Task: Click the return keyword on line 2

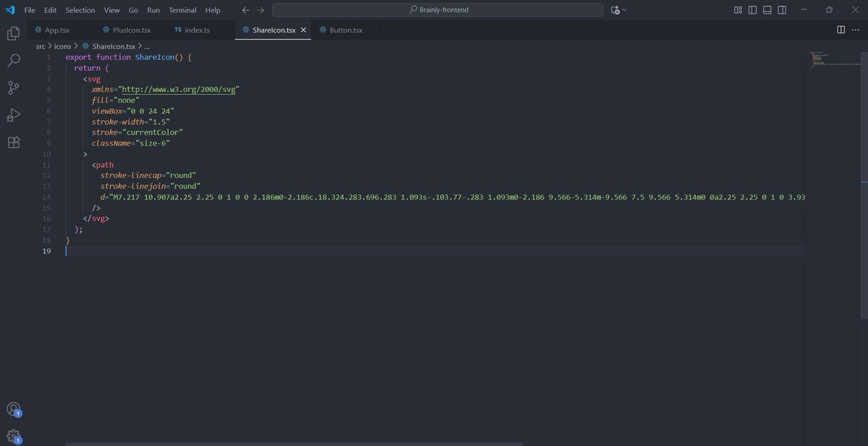Action: tap(87, 68)
